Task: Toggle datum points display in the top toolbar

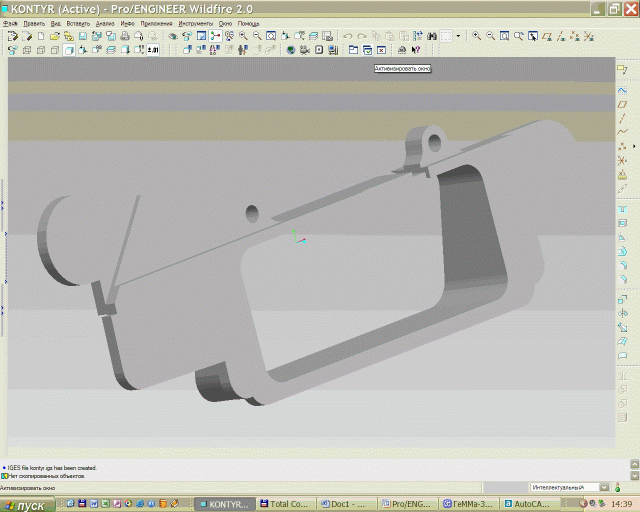Action: tap(575, 36)
